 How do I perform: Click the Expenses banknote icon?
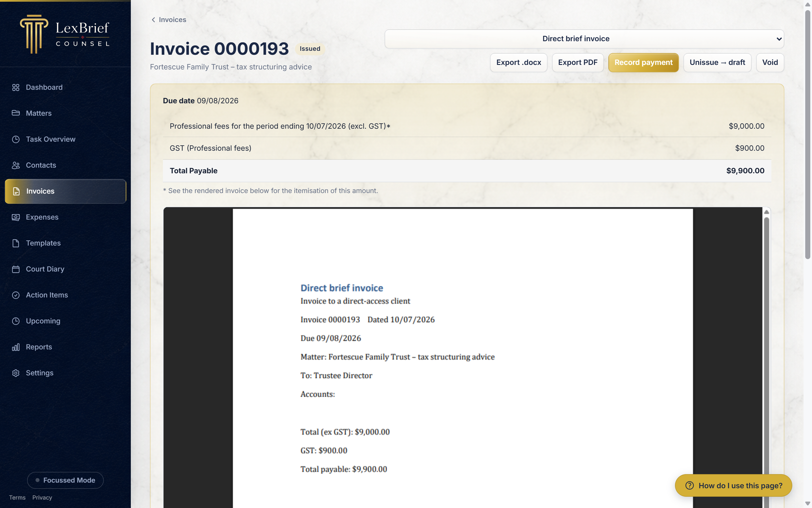(x=16, y=217)
